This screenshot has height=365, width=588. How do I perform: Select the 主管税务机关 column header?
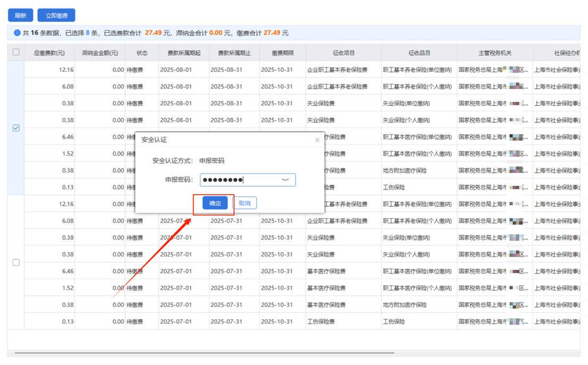pos(494,53)
